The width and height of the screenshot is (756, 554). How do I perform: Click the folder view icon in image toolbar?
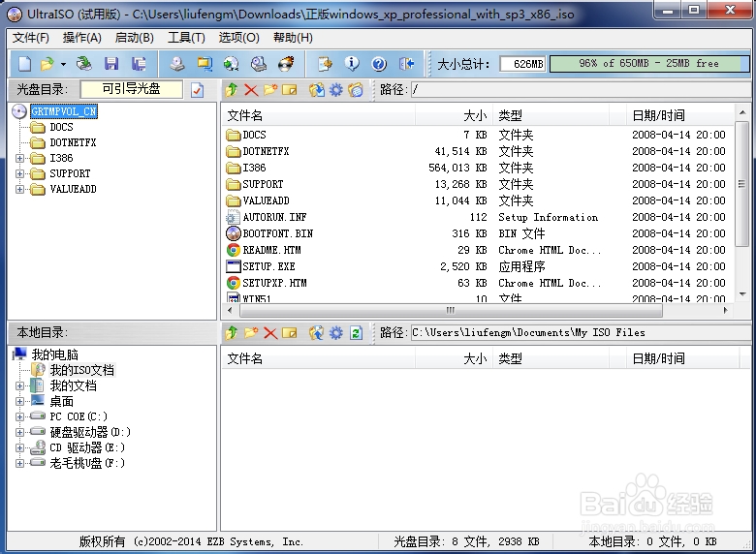click(356, 90)
